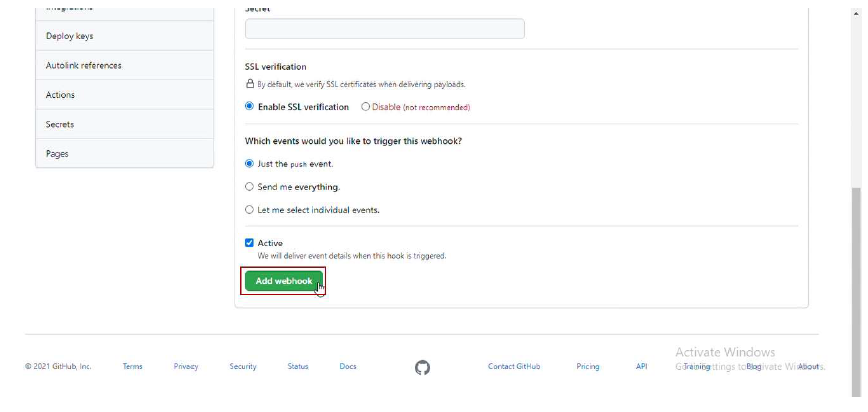The height and width of the screenshot is (412, 868).
Task: Select Let me select individual events
Action: [x=249, y=210]
